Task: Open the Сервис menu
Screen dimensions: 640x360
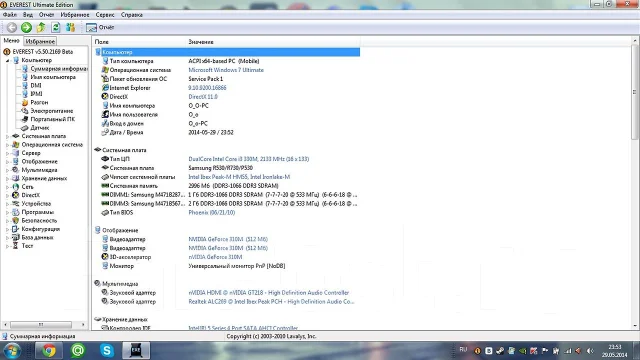Action: (105, 15)
